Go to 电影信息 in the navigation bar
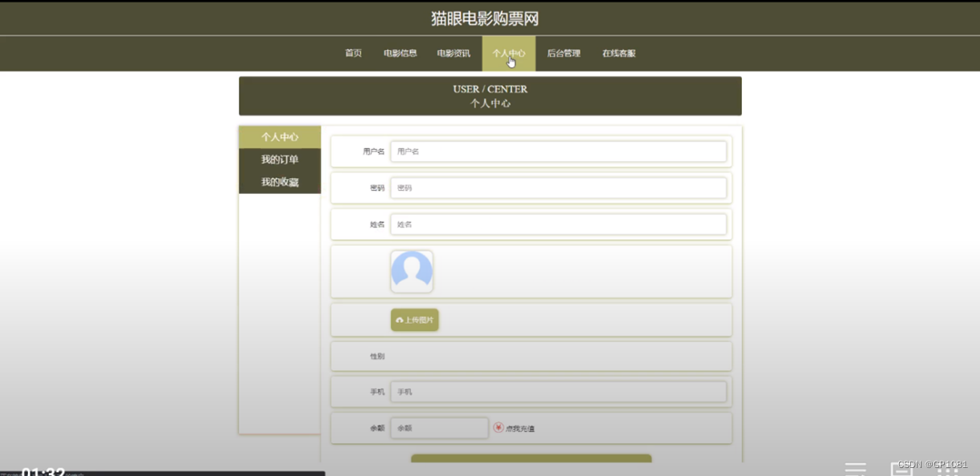 400,54
